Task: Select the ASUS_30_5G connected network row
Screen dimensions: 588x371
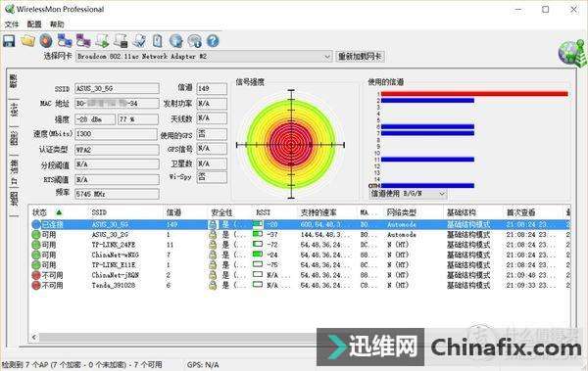Action: (x=301, y=225)
